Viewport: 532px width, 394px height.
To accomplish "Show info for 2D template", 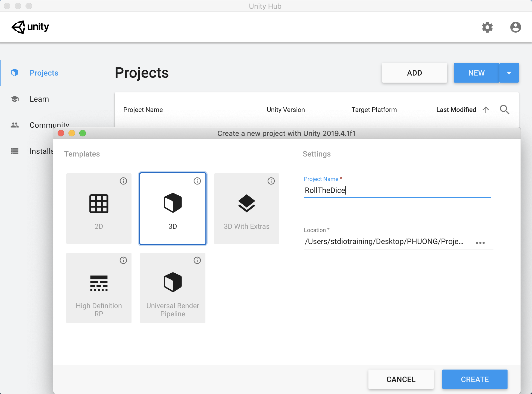I will (x=123, y=181).
